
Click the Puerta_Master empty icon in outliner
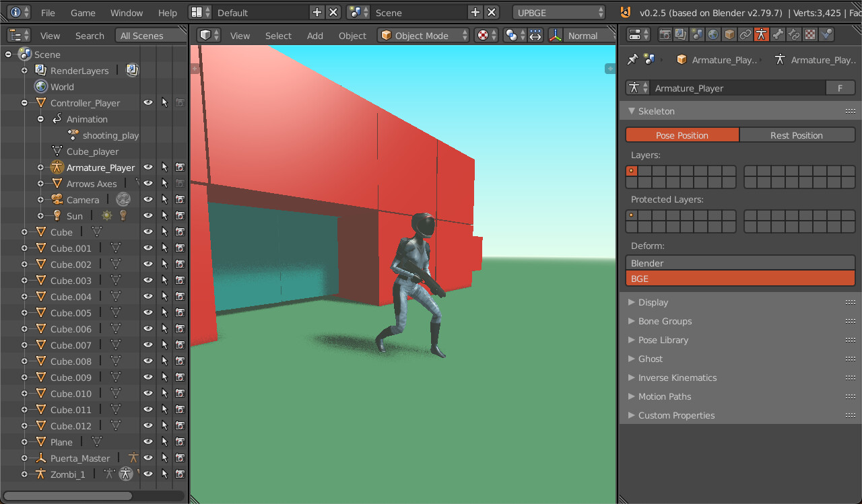point(41,458)
